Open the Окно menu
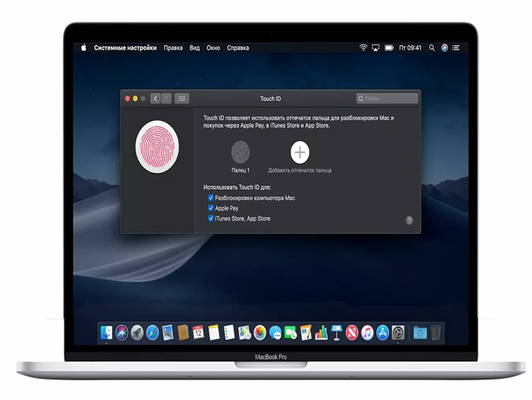The width and height of the screenshot is (532, 400). tap(213, 48)
